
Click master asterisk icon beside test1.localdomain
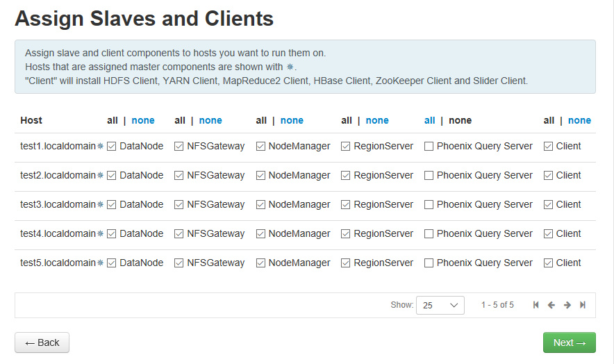click(100, 146)
